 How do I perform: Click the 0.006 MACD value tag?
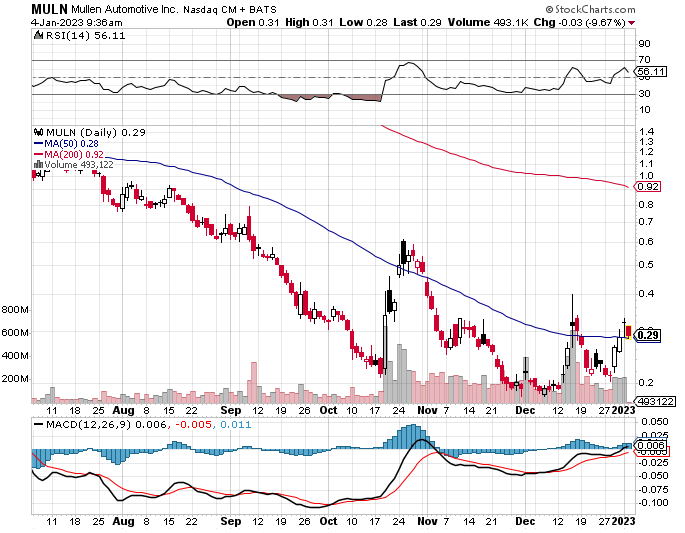[x=651, y=445]
